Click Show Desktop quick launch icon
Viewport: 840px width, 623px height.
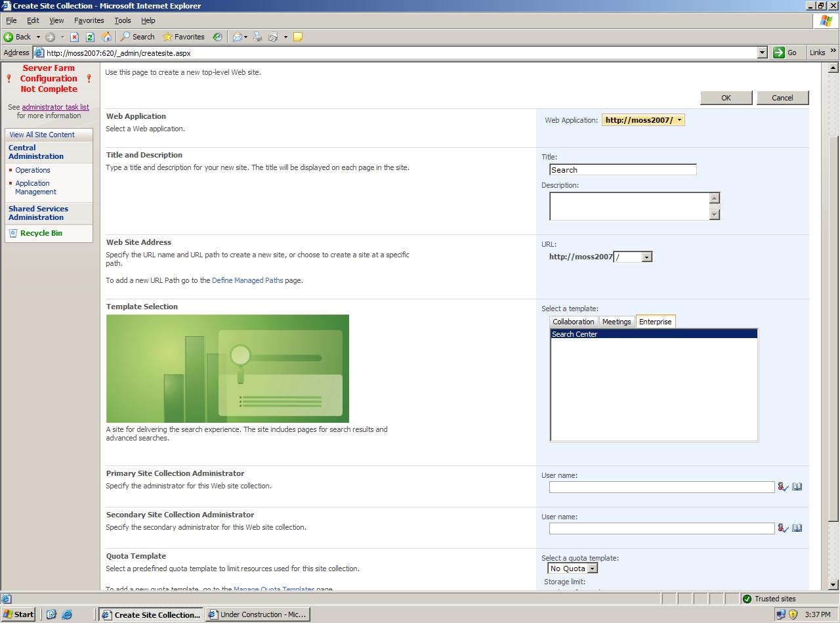click(x=51, y=614)
